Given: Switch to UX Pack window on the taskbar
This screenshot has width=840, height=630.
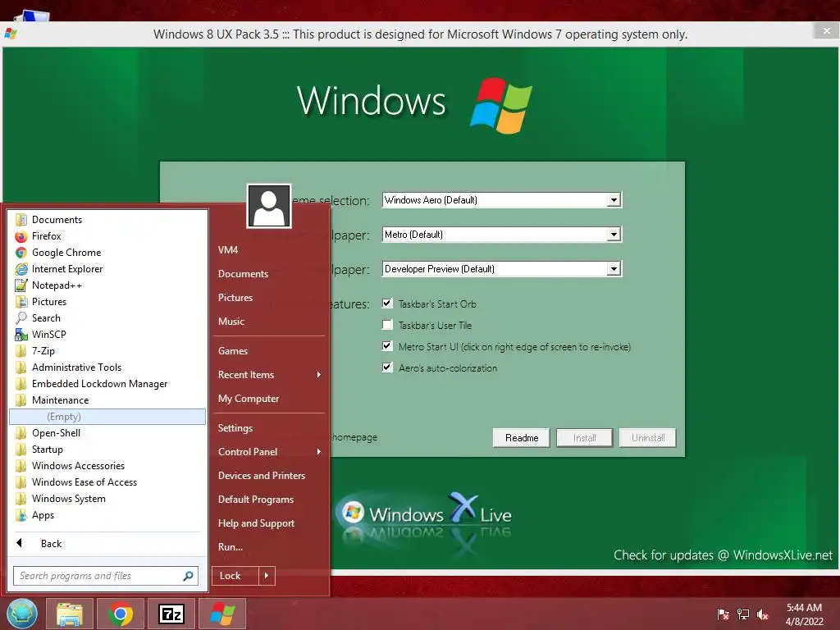Looking at the screenshot, I should pos(222,614).
